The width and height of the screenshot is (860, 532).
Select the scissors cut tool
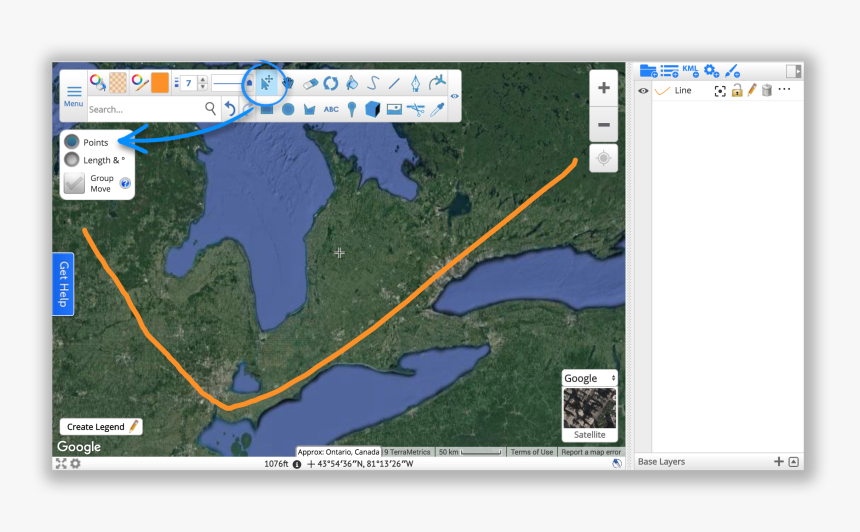coord(416,109)
